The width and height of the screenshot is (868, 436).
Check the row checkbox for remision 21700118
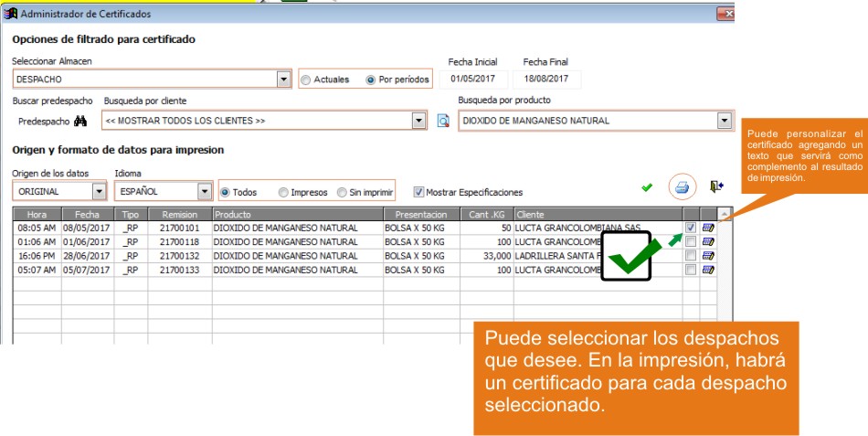pos(691,241)
